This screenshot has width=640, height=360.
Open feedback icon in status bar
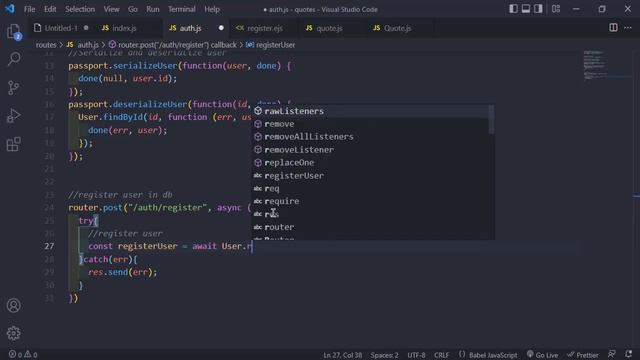(x=612, y=354)
